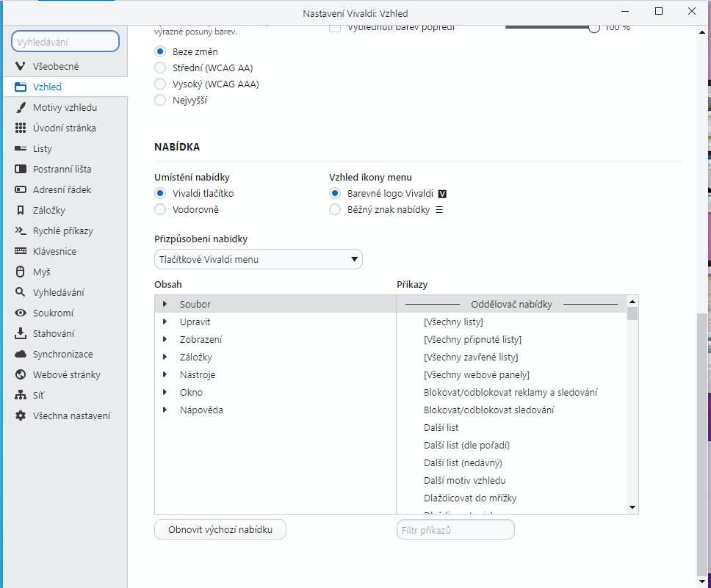
Task: Click the window icon next to Vzhled
Action: [21, 87]
